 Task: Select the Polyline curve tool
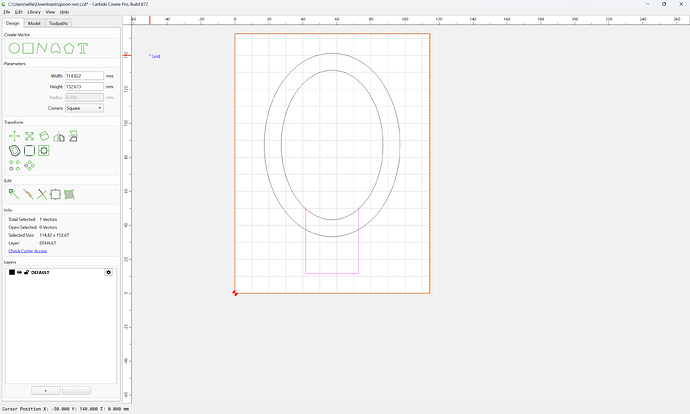(42, 48)
